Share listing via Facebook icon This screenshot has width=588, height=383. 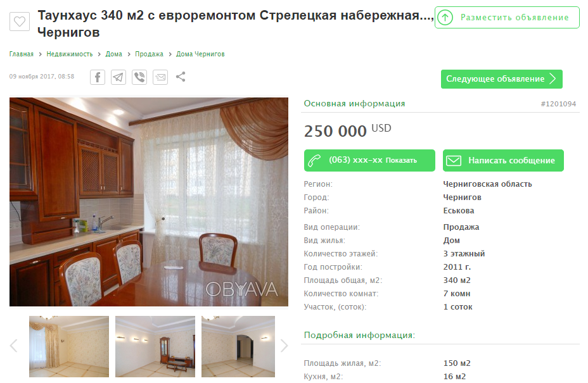click(x=98, y=77)
